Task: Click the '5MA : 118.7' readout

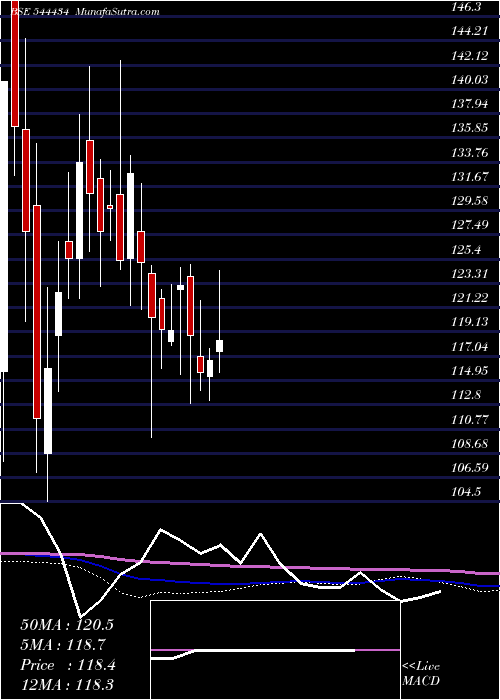Action: coord(62,645)
